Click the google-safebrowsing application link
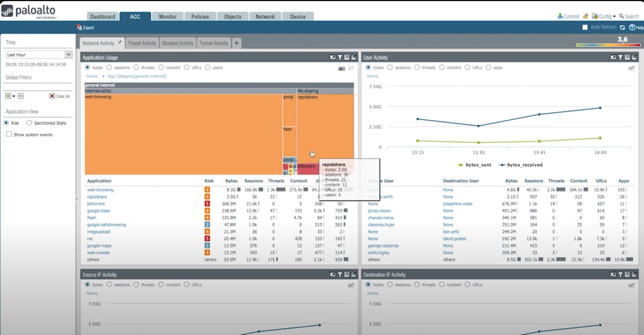Screen dimensions: 644x335 106,225
